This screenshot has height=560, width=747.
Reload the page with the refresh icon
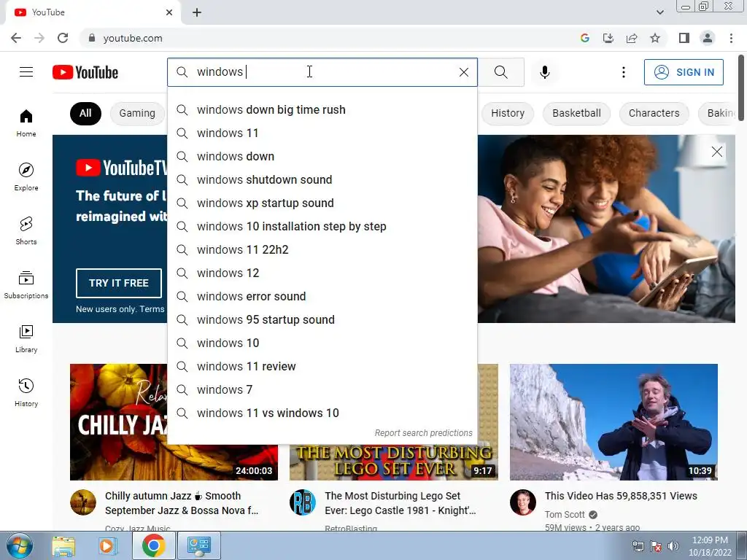pos(63,38)
